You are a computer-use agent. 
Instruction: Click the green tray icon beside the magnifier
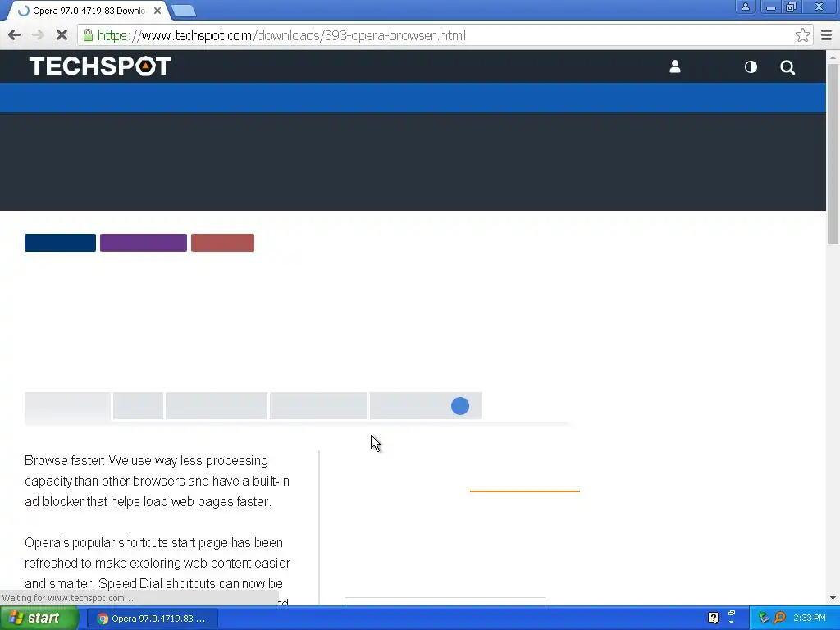(764, 618)
